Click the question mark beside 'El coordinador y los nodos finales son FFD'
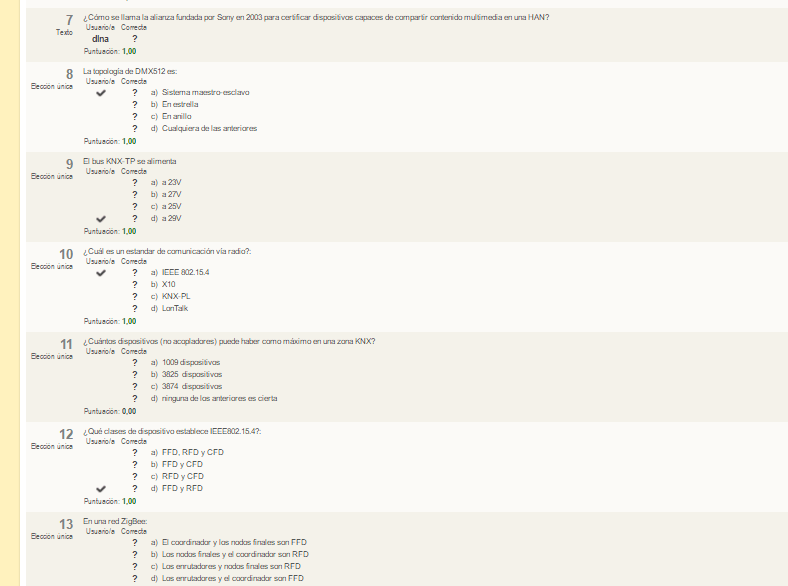This screenshot has height=586, width=788. point(135,542)
